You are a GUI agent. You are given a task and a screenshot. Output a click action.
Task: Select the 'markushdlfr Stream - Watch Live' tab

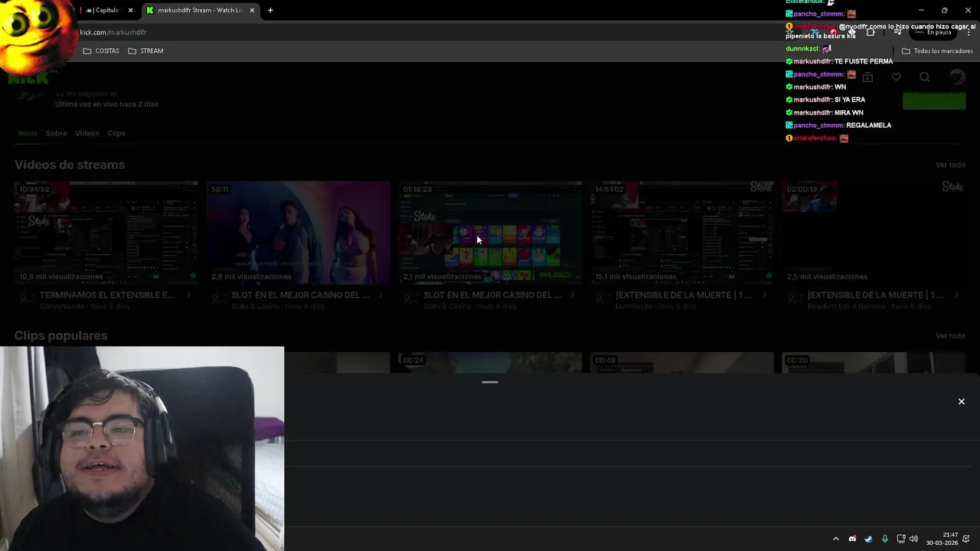point(199,10)
